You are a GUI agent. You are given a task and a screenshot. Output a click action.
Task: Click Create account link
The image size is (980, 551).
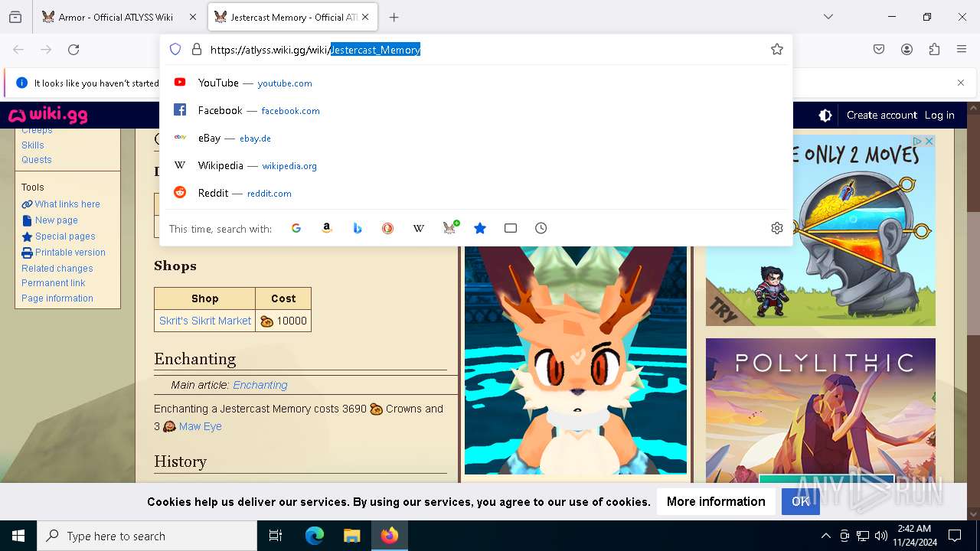882,116
